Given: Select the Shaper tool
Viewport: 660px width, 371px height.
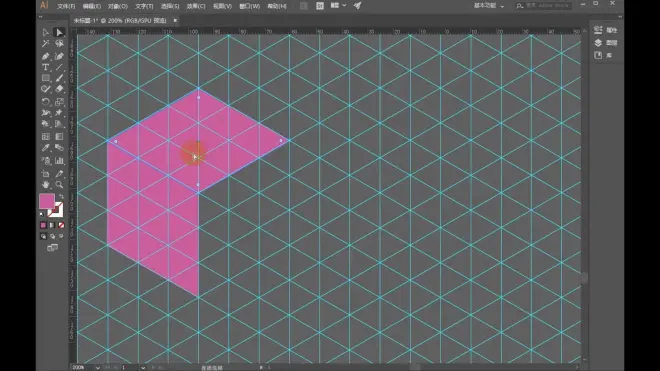Looking at the screenshot, I should pos(46,89).
